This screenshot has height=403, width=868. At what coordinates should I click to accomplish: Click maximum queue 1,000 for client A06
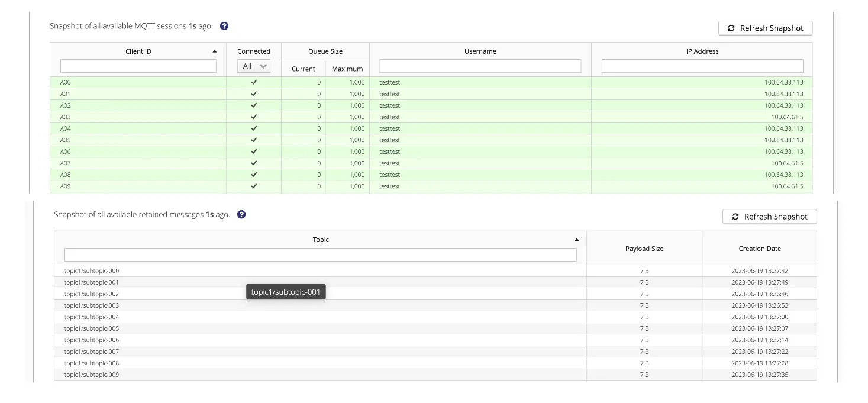pos(357,151)
